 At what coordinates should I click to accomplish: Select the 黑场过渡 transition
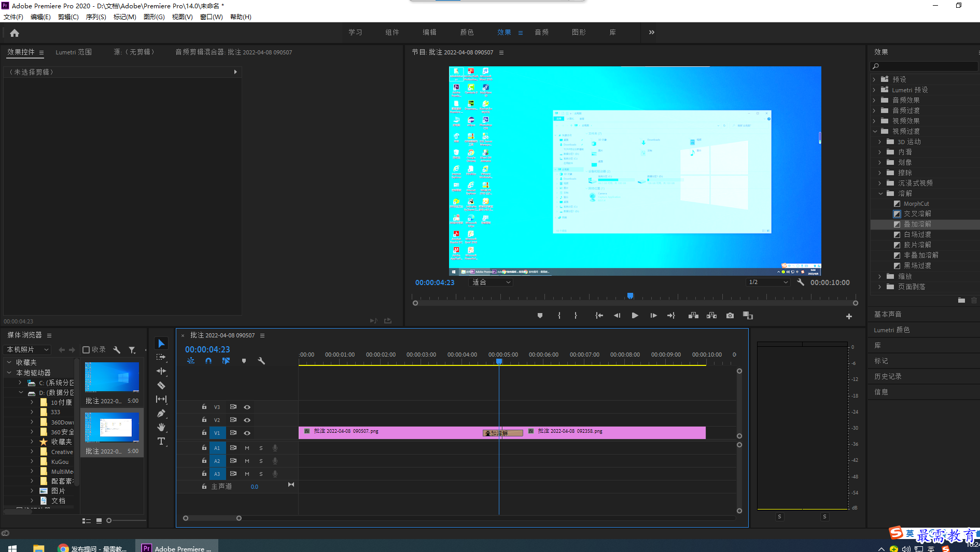[917, 266]
